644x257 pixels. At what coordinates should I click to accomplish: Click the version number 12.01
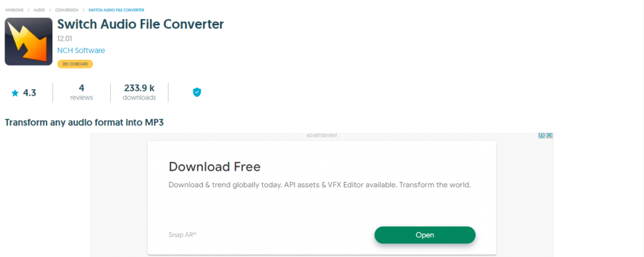65,39
